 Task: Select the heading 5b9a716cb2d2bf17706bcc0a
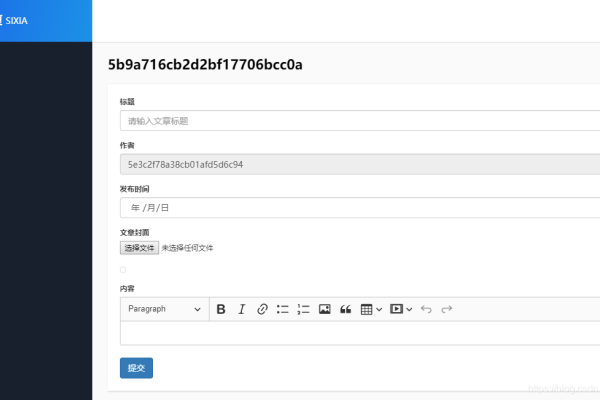(205, 65)
